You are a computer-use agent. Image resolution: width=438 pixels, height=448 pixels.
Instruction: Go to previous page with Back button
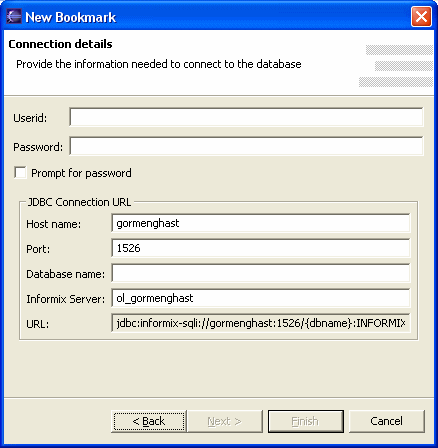click(149, 421)
